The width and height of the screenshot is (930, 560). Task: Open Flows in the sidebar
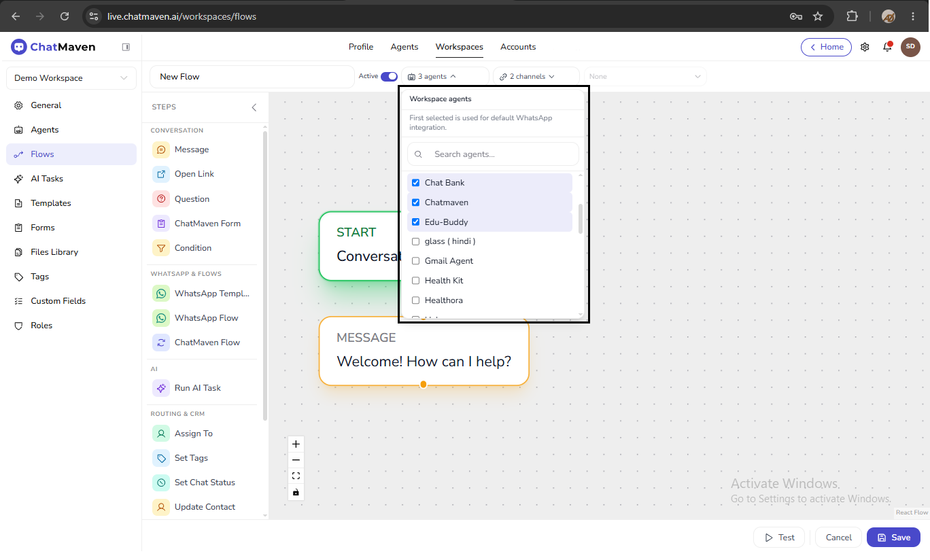pyautogui.click(x=71, y=154)
